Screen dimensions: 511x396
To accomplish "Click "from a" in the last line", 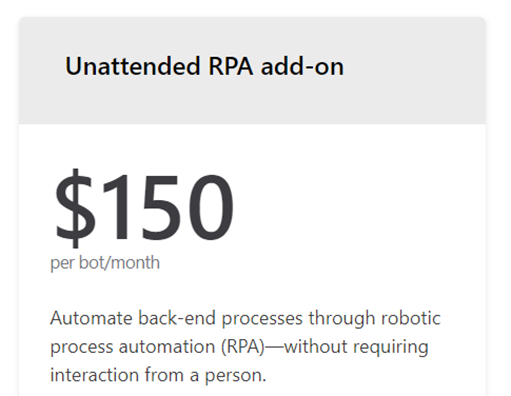I will (x=172, y=375).
